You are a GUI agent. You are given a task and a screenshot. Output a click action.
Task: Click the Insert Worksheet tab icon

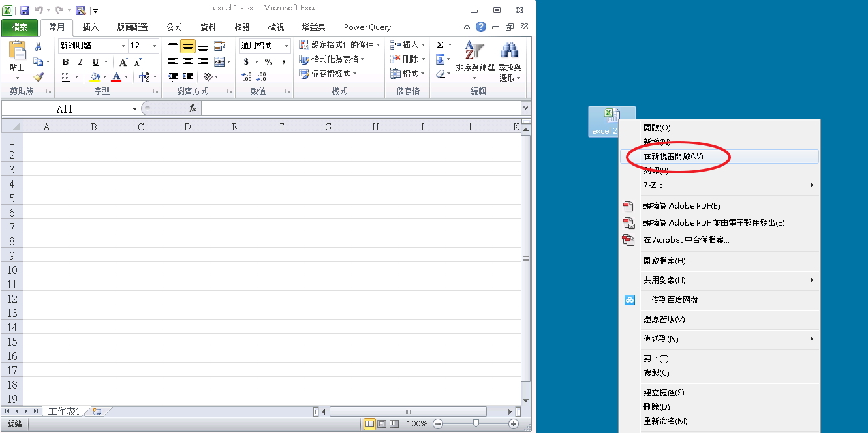[97, 411]
